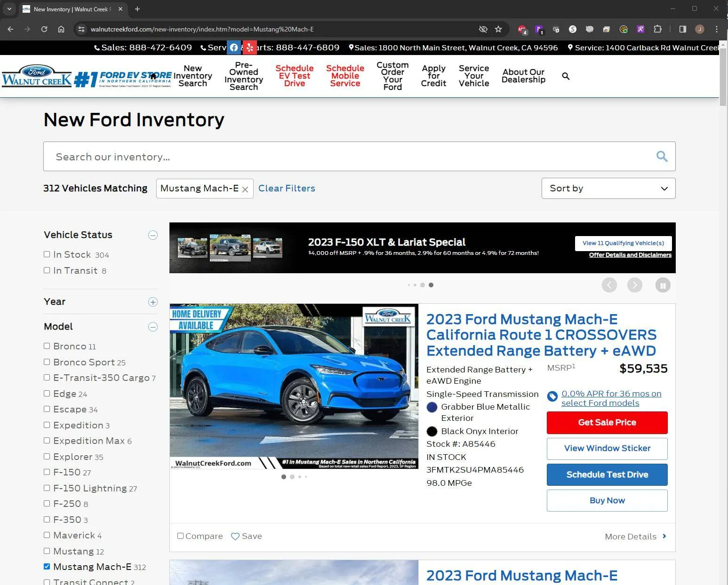
Task: Collapse the Model filter section
Action: [x=153, y=327]
